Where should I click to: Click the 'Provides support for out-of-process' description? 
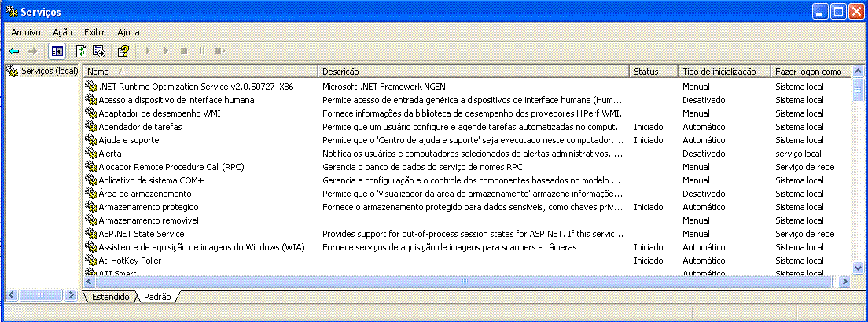[474, 234]
